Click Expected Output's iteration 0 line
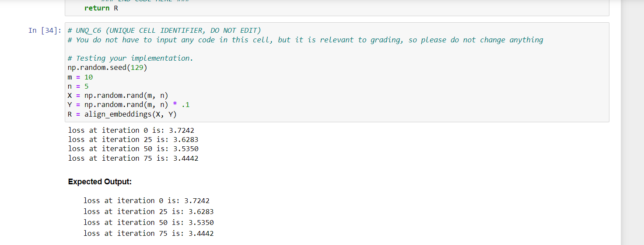644x245 pixels. coord(147,200)
